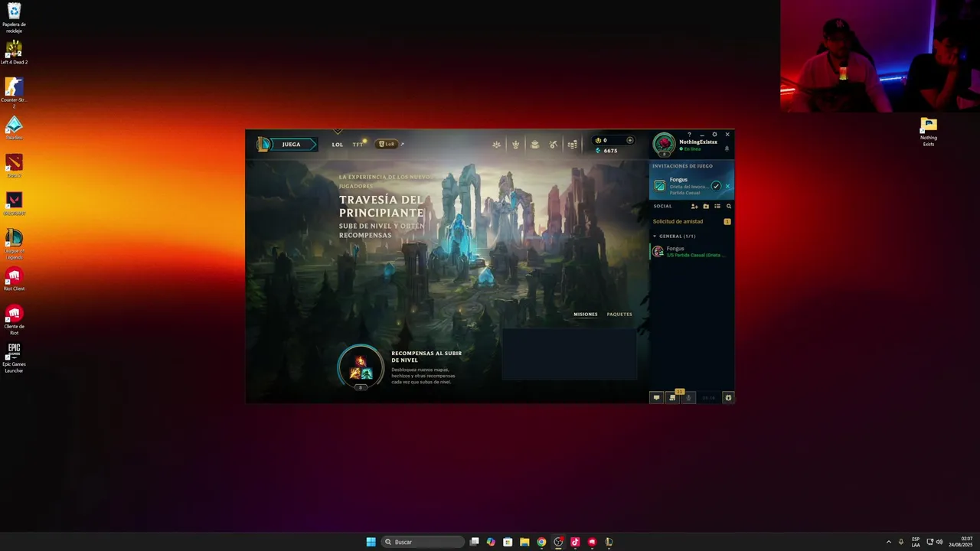Click the Fongus invitation game mode icon

659,186
